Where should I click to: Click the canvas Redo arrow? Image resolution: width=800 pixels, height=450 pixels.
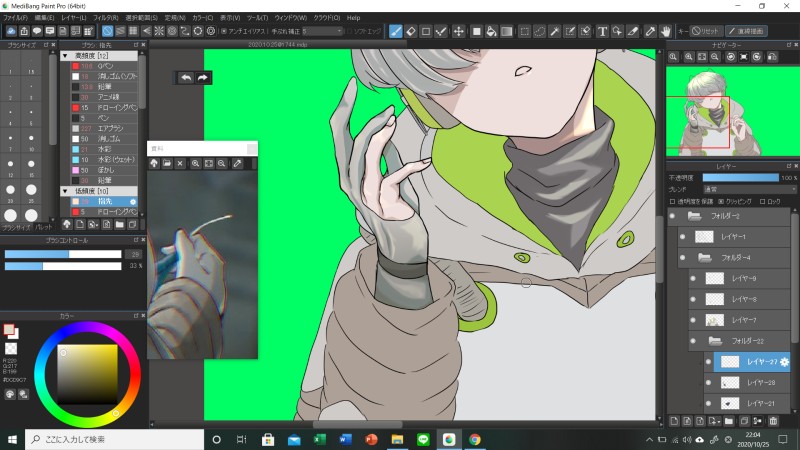(203, 78)
